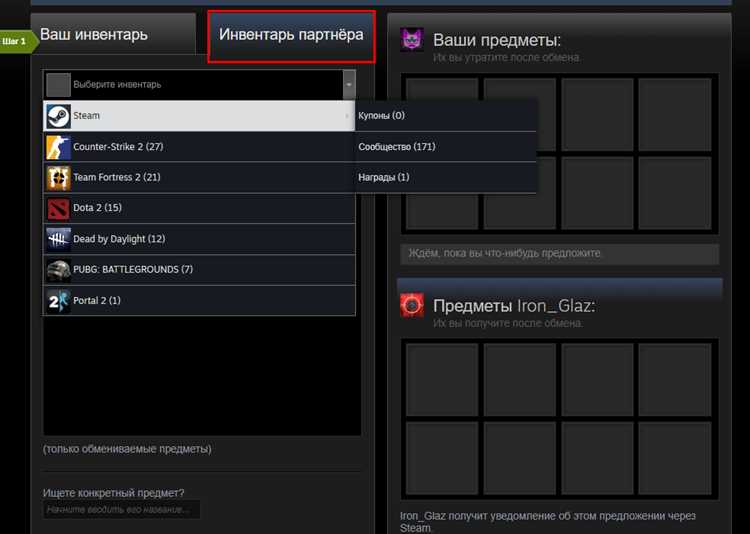
Task: Select PUBG: BATTLEGROUNDS (7) inventory
Action: [199, 270]
